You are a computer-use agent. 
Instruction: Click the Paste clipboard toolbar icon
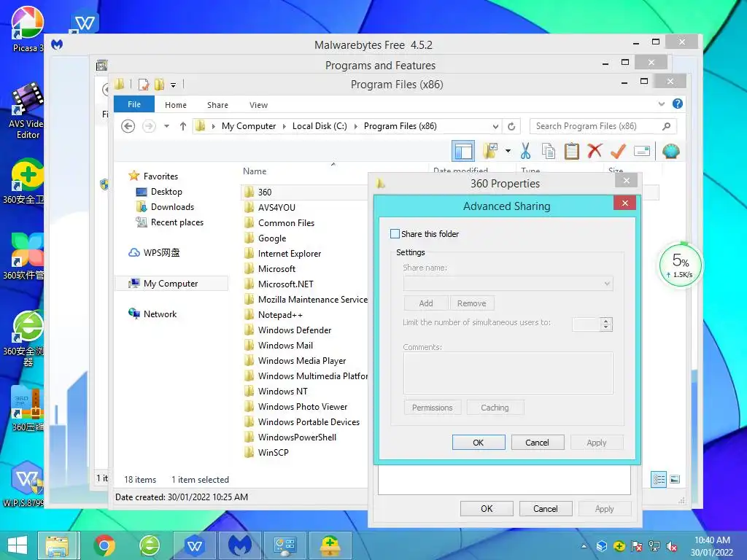coord(572,152)
